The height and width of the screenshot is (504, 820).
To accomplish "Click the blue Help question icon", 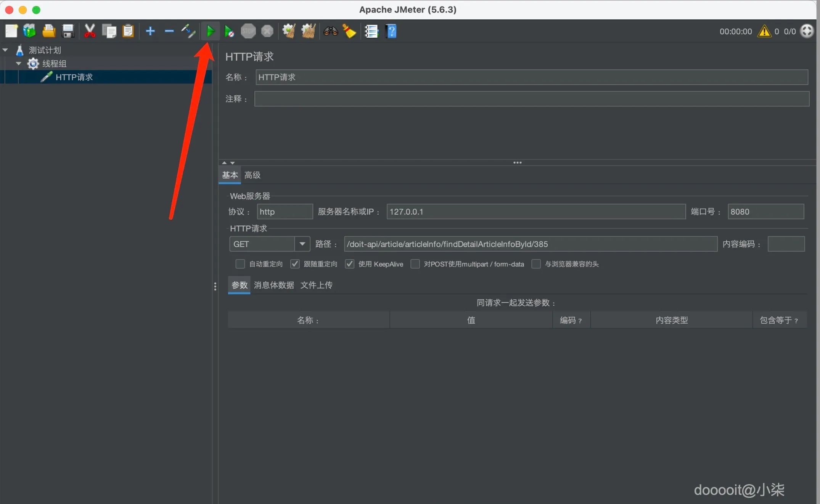I will click(391, 31).
